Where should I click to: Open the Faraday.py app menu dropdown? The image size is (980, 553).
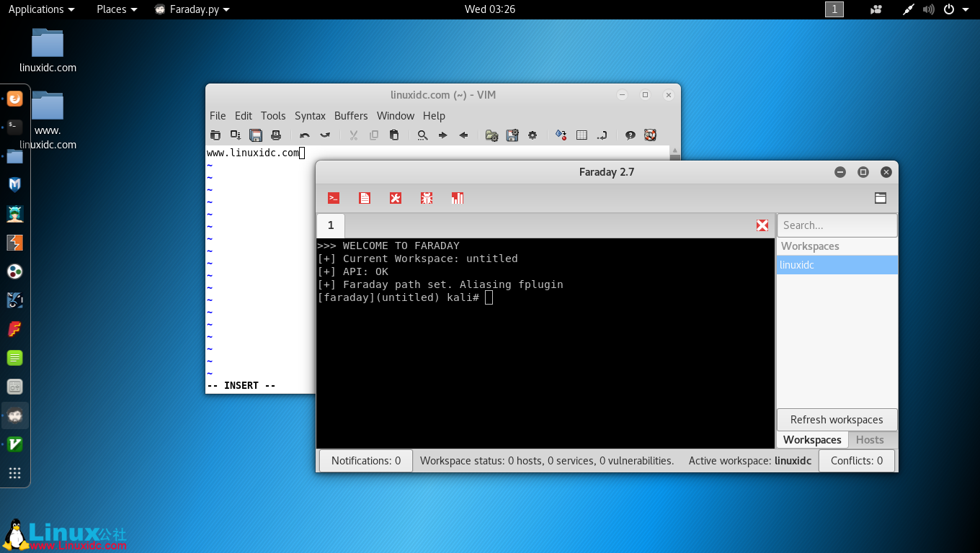point(192,9)
